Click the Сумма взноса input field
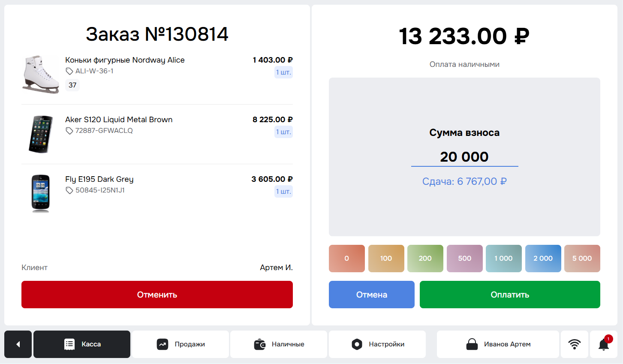The image size is (623, 364). [464, 157]
